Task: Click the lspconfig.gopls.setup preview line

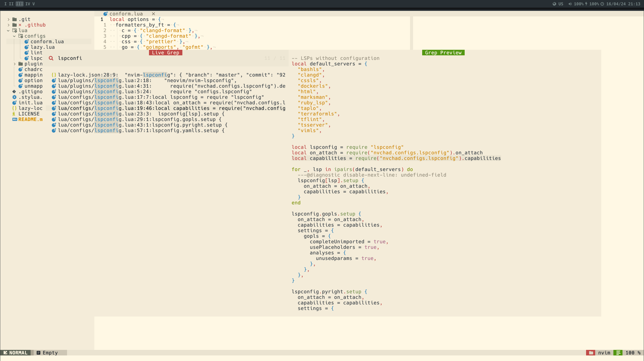Action: [326, 214]
